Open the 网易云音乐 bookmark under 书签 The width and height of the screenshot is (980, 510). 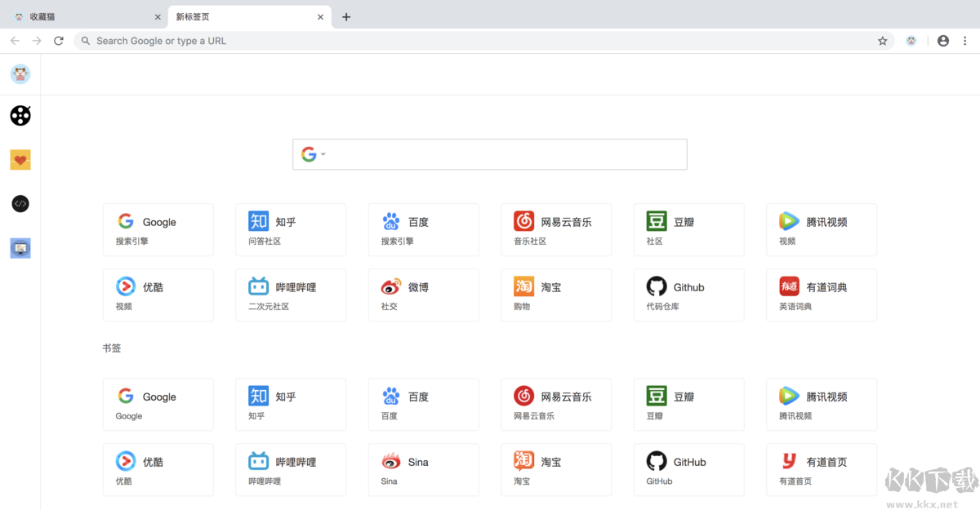coord(556,405)
